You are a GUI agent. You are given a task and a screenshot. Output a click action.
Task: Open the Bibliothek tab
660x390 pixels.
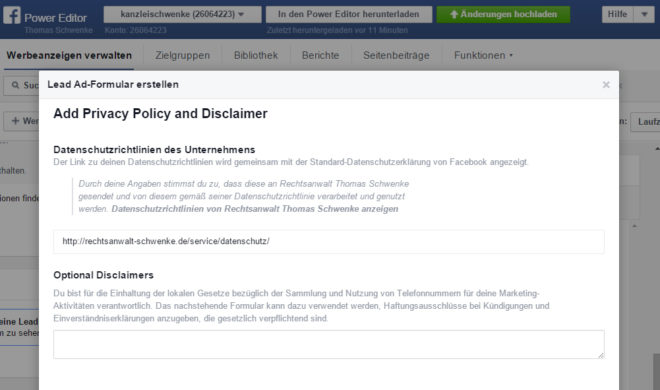256,56
